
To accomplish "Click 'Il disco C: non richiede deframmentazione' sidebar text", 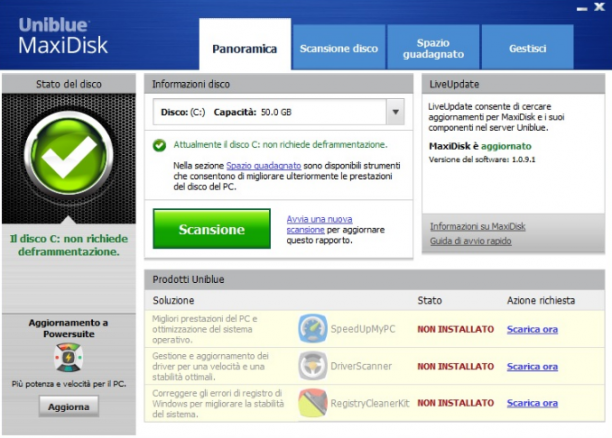I will pos(69,245).
